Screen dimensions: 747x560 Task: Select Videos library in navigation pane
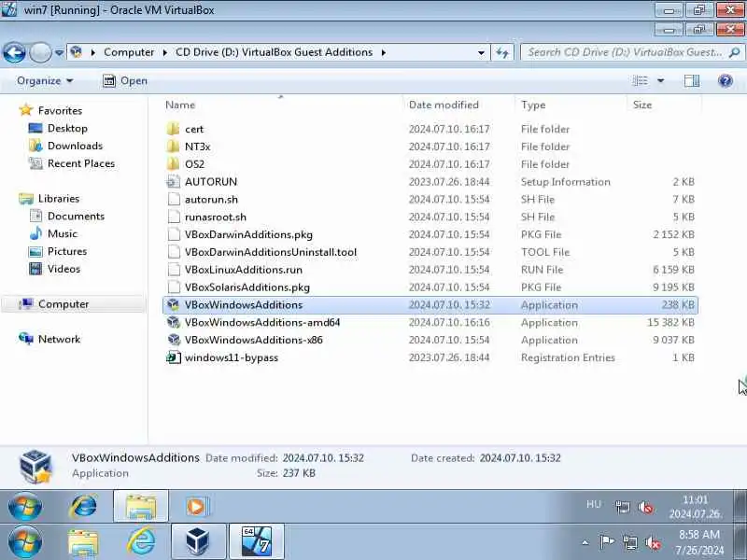[63, 269]
